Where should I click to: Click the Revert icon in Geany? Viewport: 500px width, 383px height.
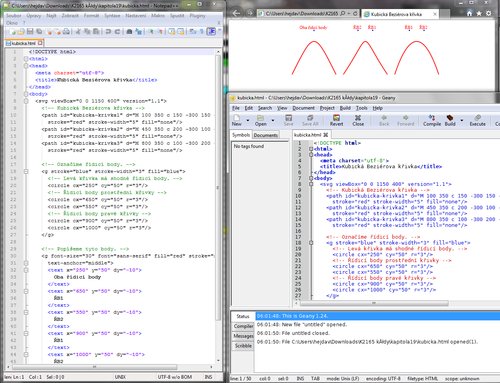tap(336, 118)
